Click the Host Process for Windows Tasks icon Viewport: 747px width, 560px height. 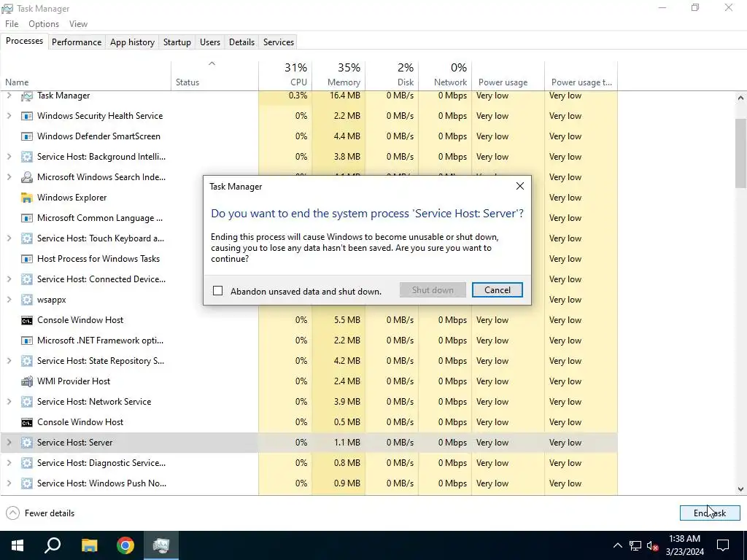tap(27, 259)
